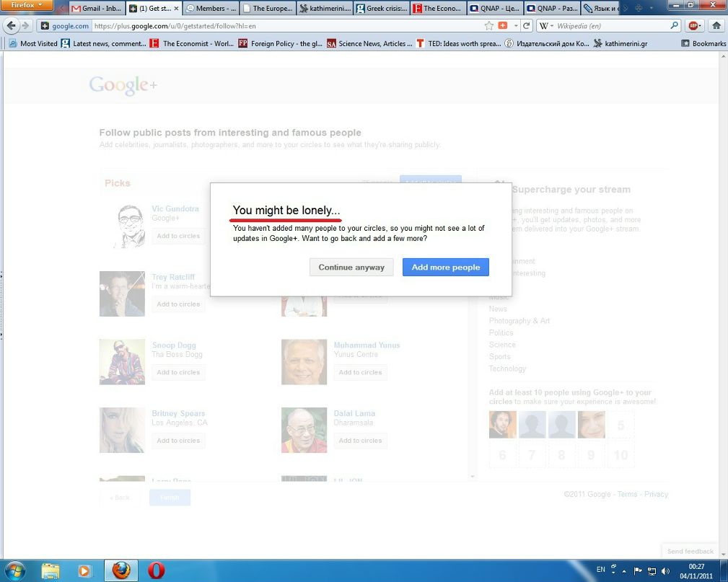Switch to The Econo... tab

[x=438, y=9]
